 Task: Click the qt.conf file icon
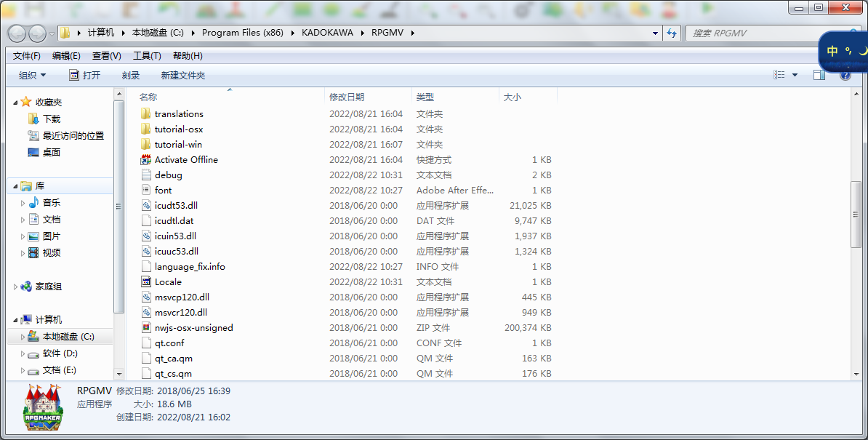(x=145, y=343)
